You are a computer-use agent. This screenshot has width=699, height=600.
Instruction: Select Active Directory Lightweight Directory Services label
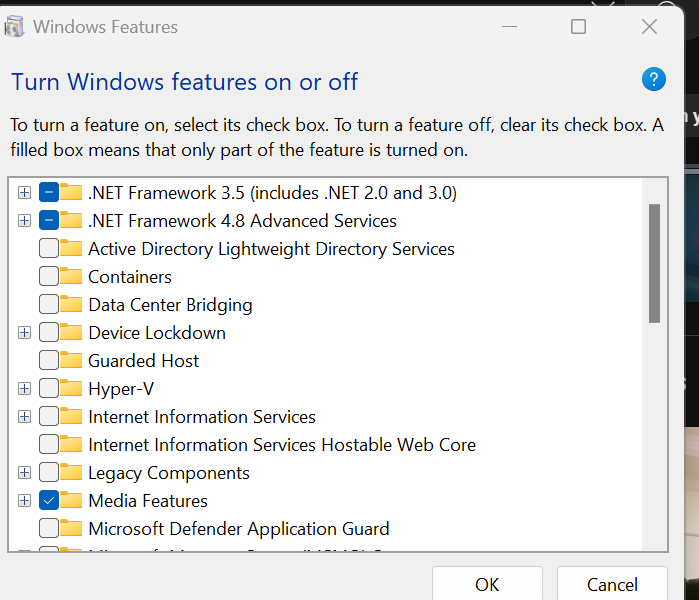pos(271,249)
